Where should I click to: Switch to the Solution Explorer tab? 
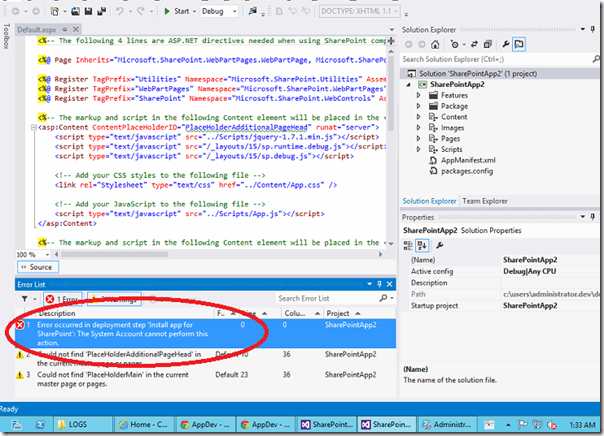[x=430, y=201]
